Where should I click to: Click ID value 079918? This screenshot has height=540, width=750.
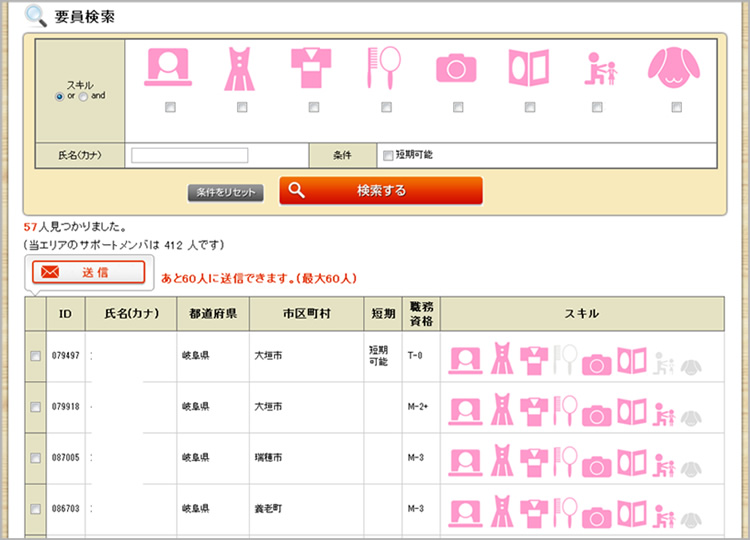(x=66, y=407)
